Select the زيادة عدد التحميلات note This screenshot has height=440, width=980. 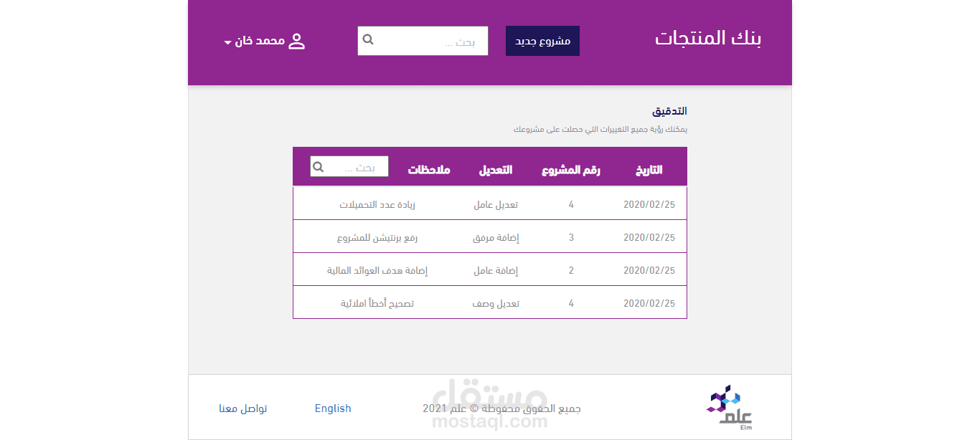point(377,204)
